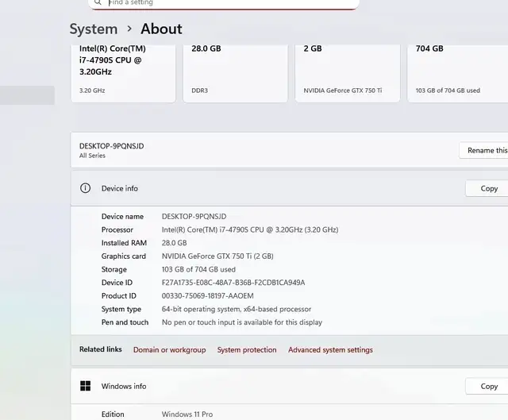Open the System protection link
Image resolution: width=508 pixels, height=420 pixels.
pyautogui.click(x=247, y=349)
